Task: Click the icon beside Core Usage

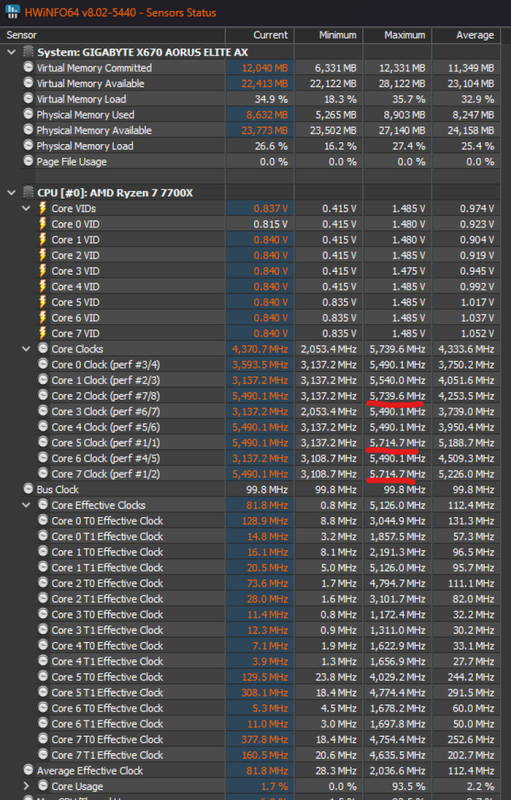Action: point(43,786)
